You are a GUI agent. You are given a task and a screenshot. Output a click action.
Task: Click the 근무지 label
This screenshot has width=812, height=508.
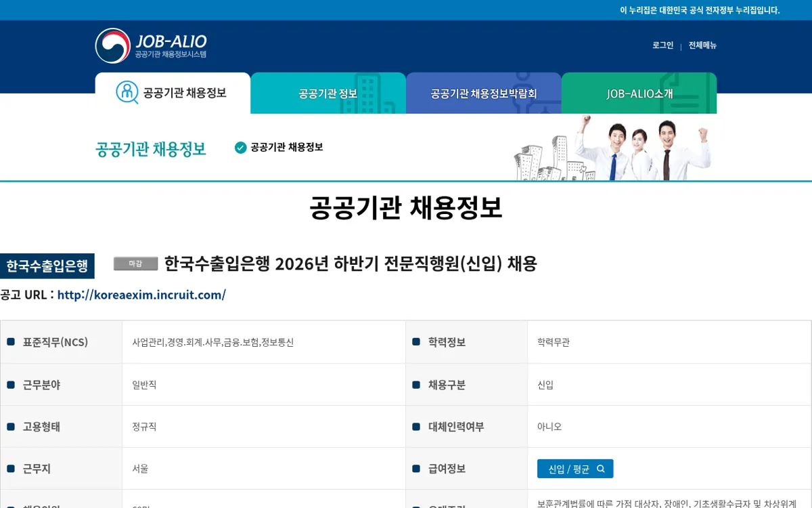coord(37,469)
